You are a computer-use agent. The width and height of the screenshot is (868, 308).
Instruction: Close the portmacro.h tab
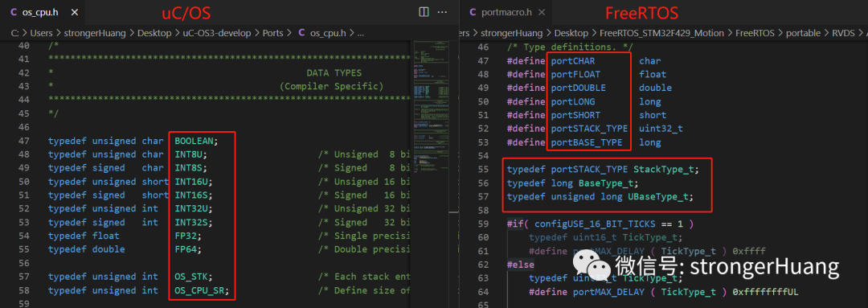[x=542, y=12]
